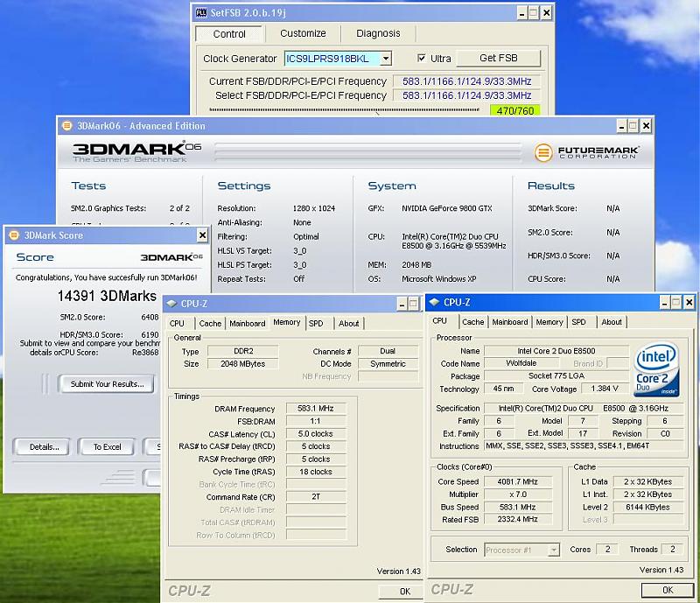The width and height of the screenshot is (700, 603).
Task: Click OK in the right CPU-Z window
Action: tap(668, 590)
